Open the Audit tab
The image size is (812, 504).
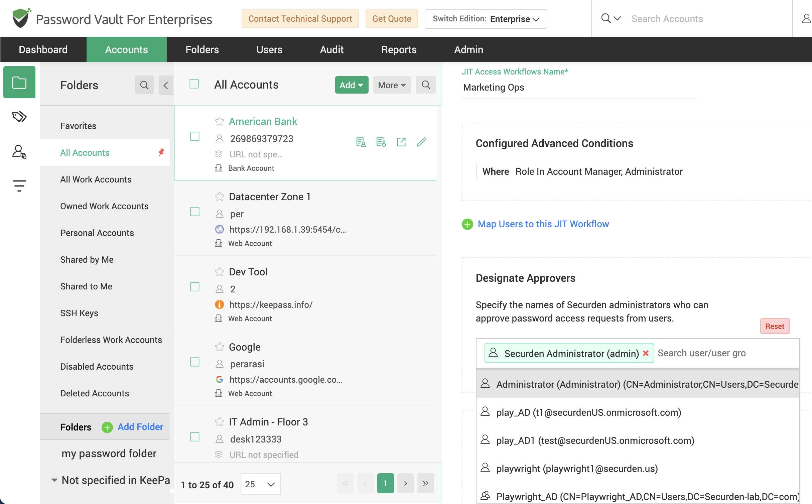tap(331, 49)
